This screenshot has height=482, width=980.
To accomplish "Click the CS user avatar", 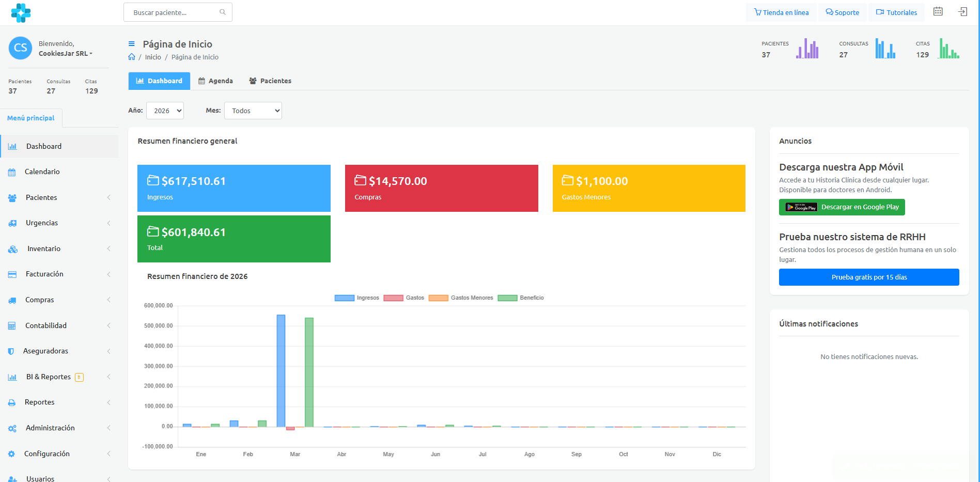I will coord(20,48).
